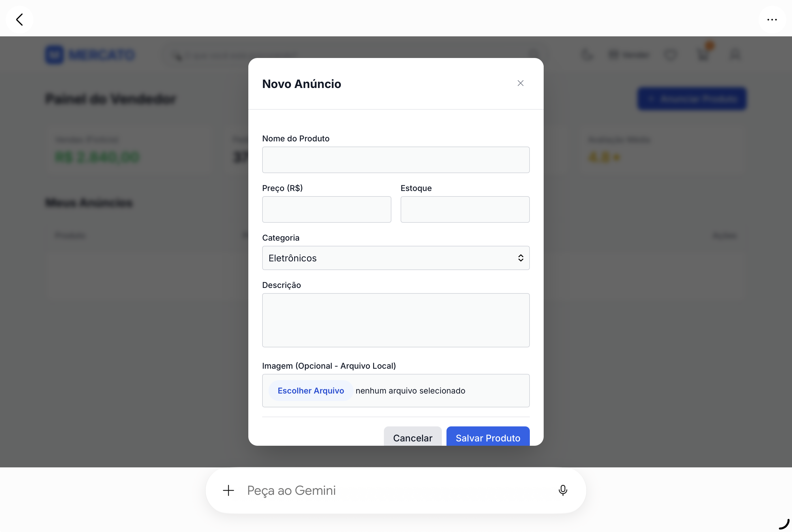Open the blurred shopping cart icon
The image size is (792, 532).
pos(703,54)
